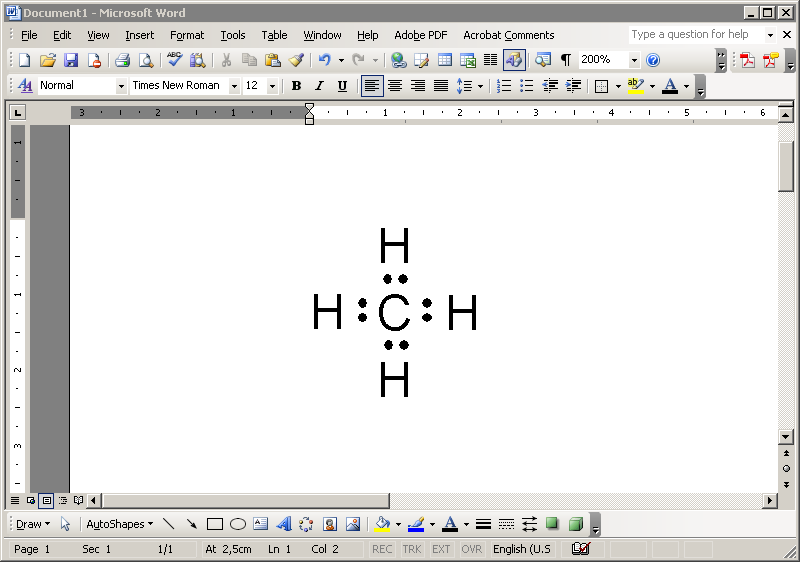The image size is (800, 562).
Task: Open the Format menu
Action: [187, 35]
